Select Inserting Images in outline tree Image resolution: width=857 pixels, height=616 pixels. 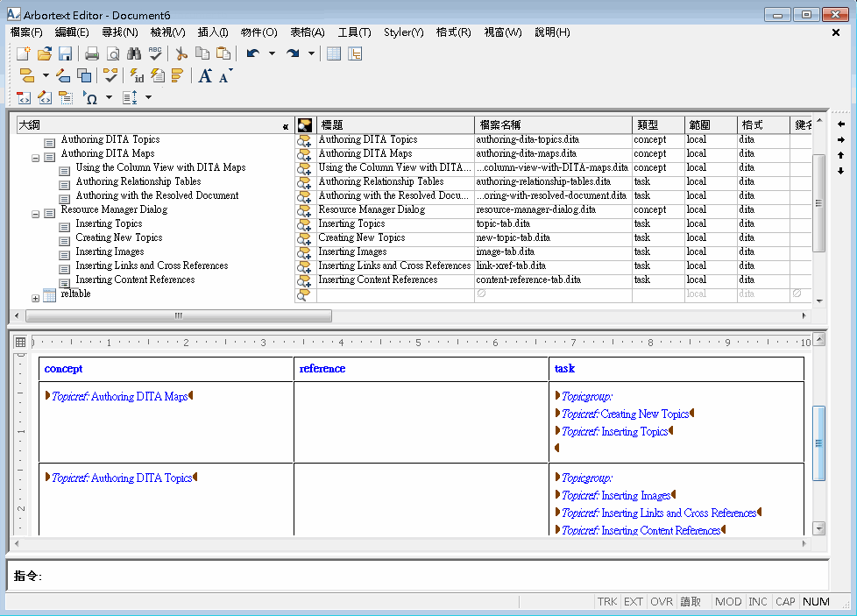click(110, 251)
